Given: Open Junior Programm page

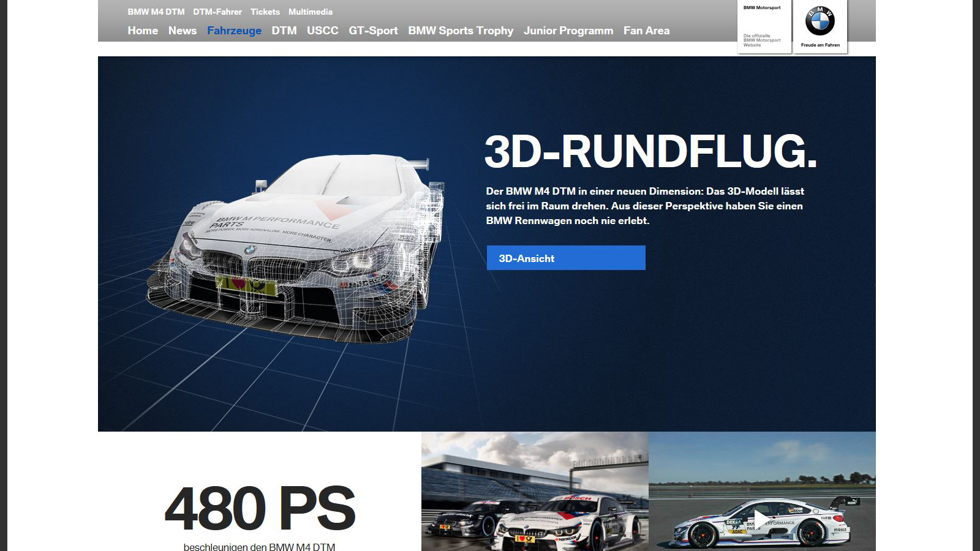Looking at the screenshot, I should click(568, 31).
